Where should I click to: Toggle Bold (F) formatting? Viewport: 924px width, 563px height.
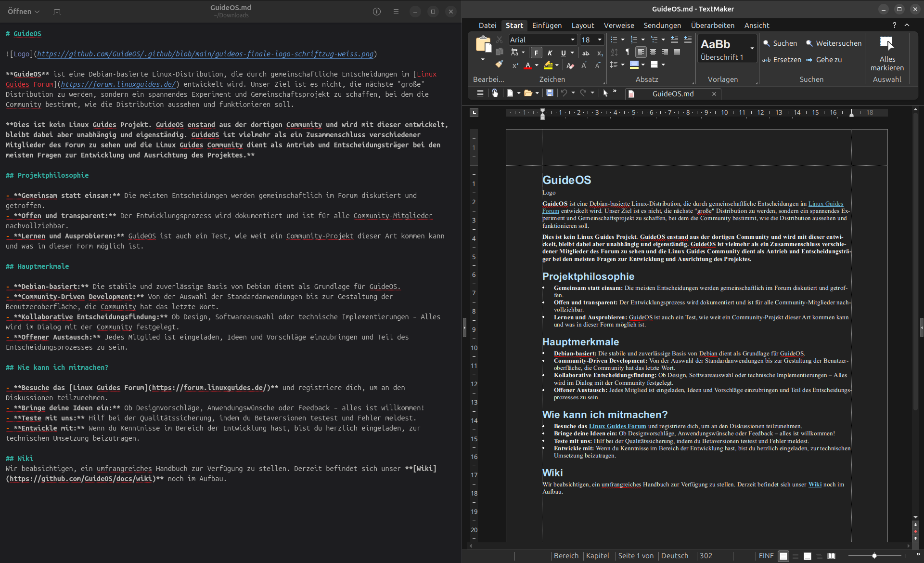point(536,53)
